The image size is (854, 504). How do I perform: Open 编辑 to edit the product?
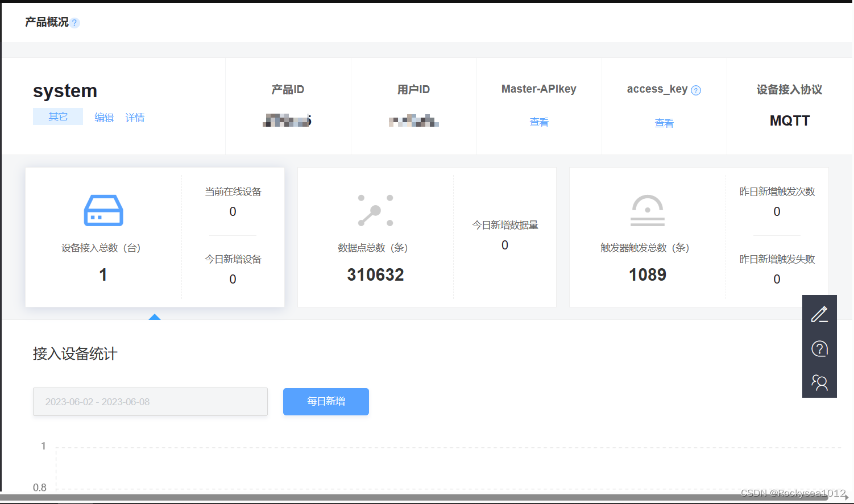pos(104,117)
